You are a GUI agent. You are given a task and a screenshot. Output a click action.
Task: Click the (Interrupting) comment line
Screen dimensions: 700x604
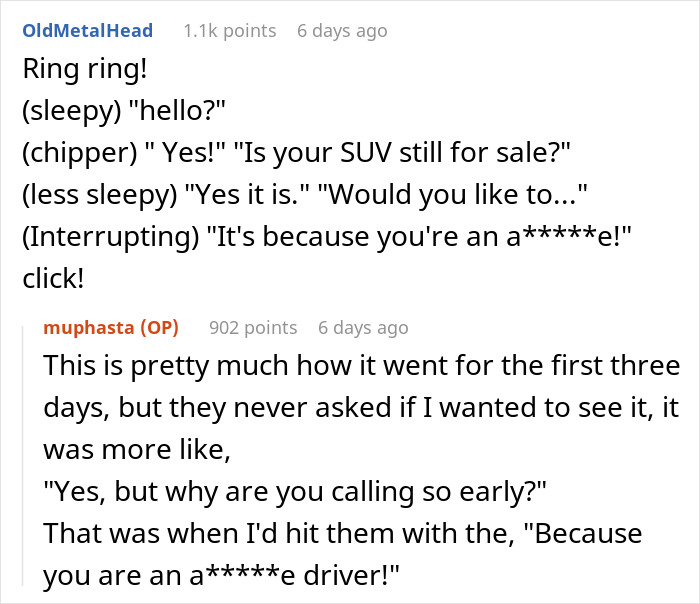pyautogui.click(x=327, y=237)
